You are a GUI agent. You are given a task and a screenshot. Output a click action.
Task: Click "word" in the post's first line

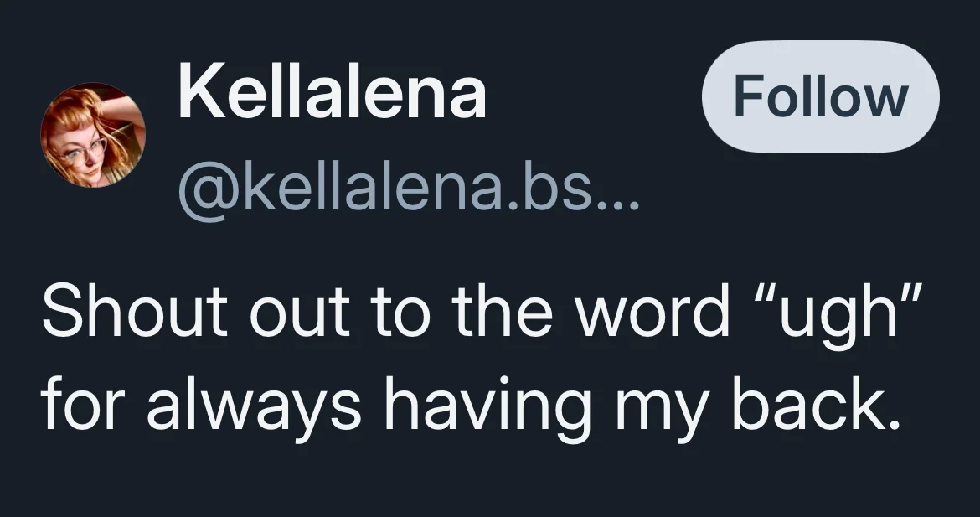(653, 309)
